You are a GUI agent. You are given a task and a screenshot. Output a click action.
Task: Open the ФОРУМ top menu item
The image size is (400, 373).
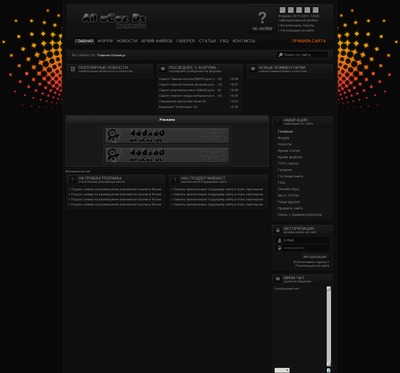pyautogui.click(x=105, y=41)
